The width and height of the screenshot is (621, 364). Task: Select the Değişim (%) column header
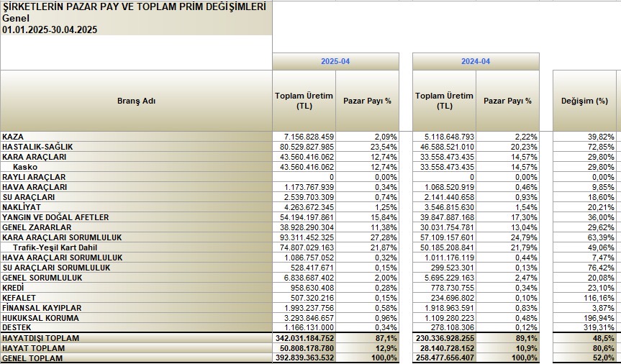[x=584, y=101]
